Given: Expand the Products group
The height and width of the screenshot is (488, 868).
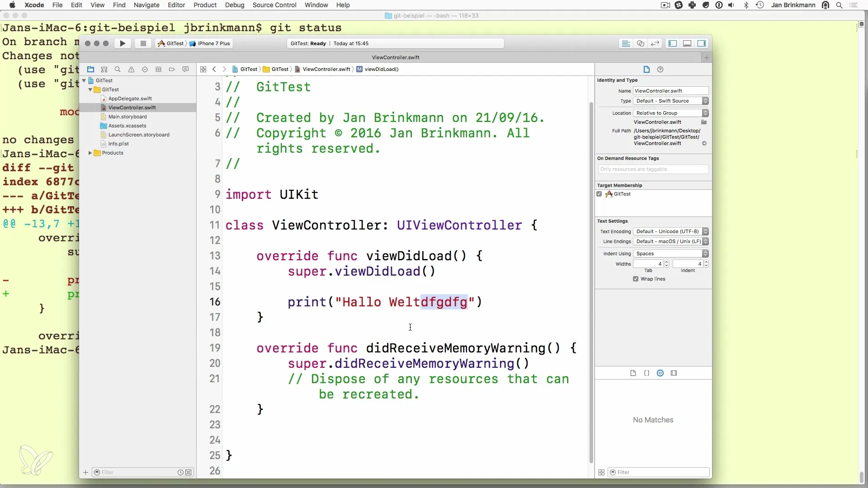Looking at the screenshot, I should [x=90, y=153].
